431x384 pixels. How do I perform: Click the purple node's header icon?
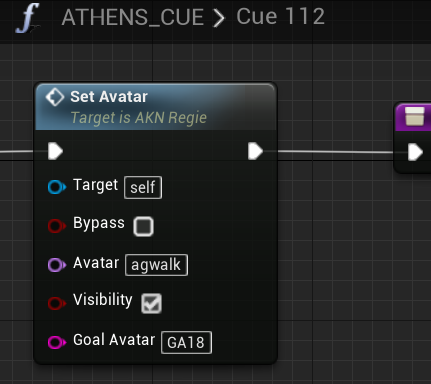click(415, 116)
